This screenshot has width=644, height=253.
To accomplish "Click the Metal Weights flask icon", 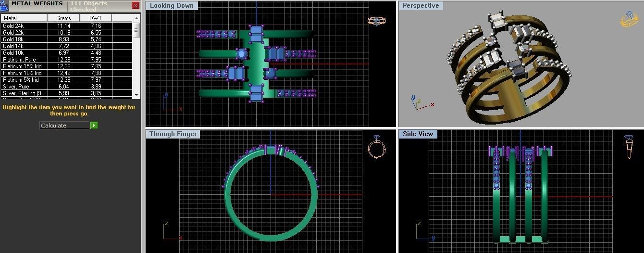I will point(4,5).
